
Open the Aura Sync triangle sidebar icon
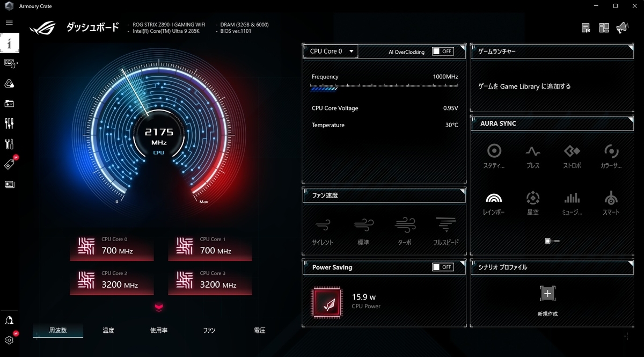pyautogui.click(x=9, y=84)
